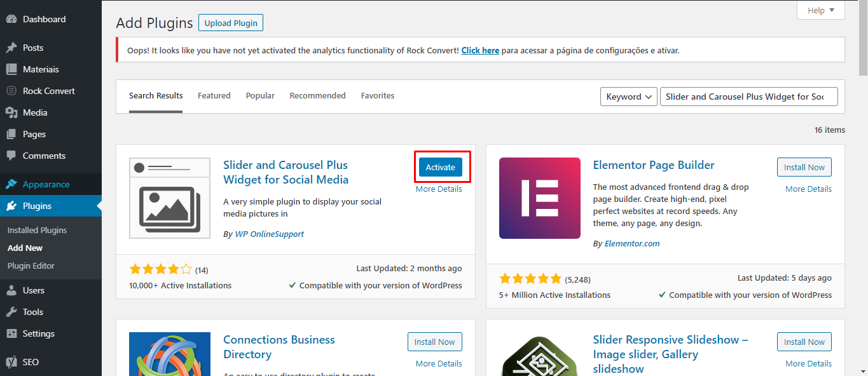Click the Media library icon
Screen dimensions: 868x376
click(x=11, y=112)
